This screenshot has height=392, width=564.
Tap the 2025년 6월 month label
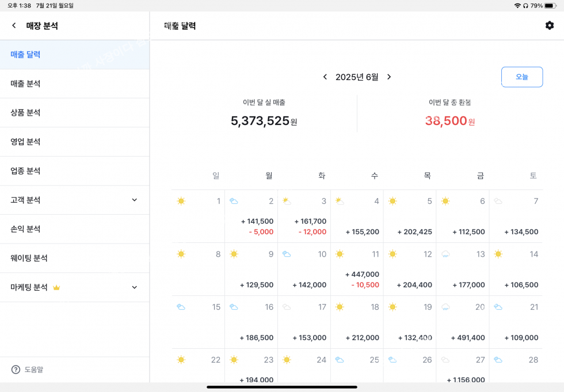click(357, 77)
